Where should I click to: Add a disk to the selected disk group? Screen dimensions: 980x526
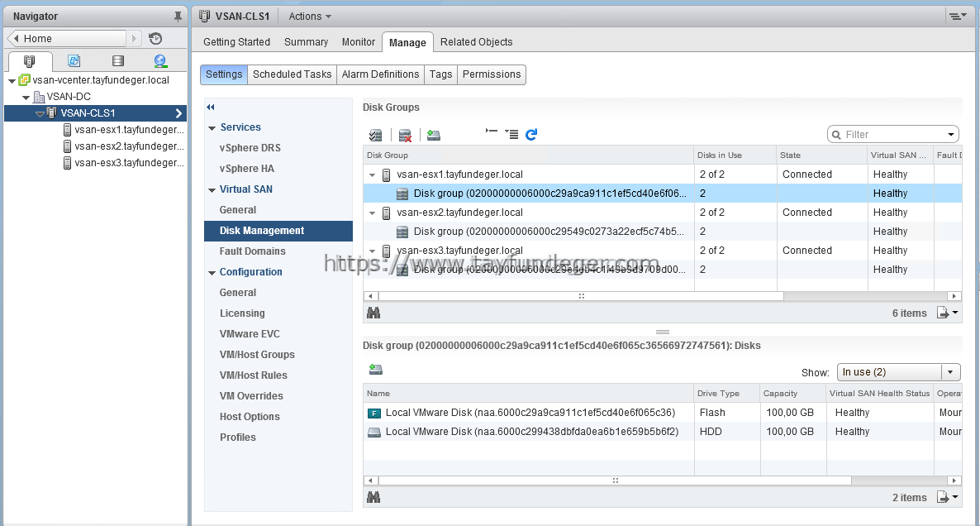pos(376,370)
